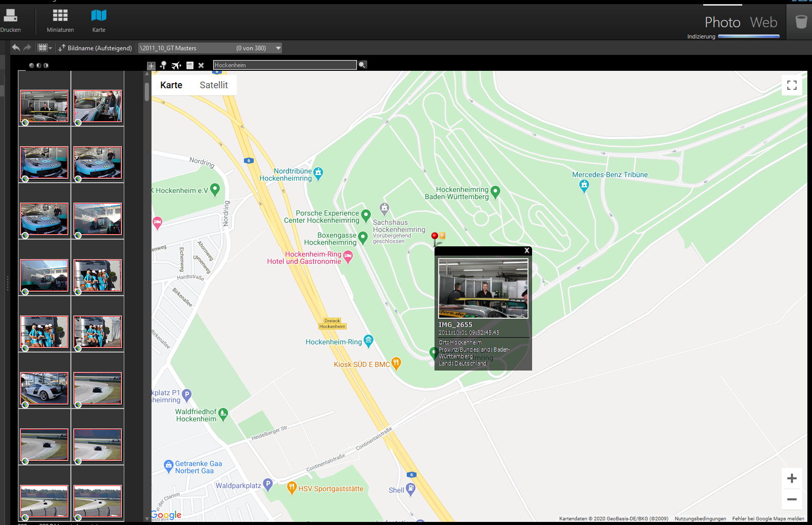Open the Karte map view

point(99,21)
